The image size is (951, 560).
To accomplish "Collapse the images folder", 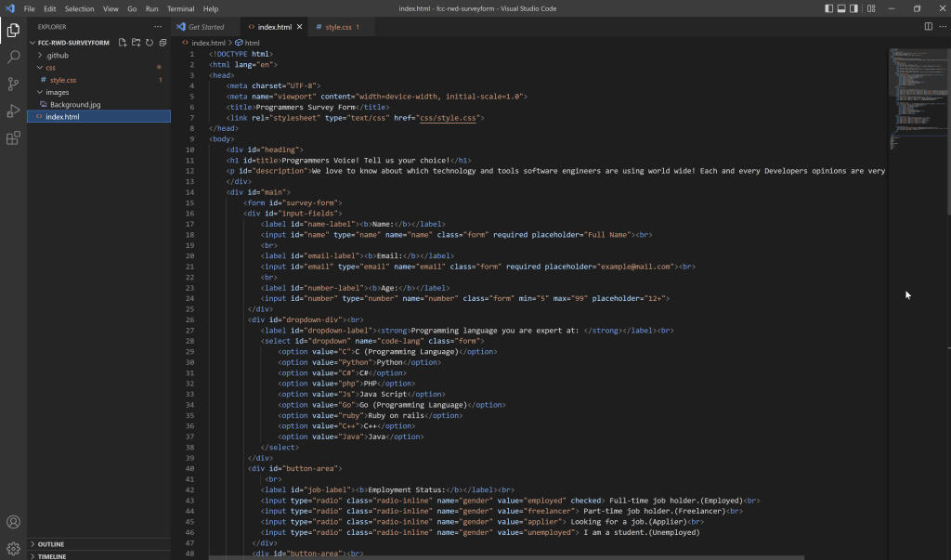I will point(58,92).
